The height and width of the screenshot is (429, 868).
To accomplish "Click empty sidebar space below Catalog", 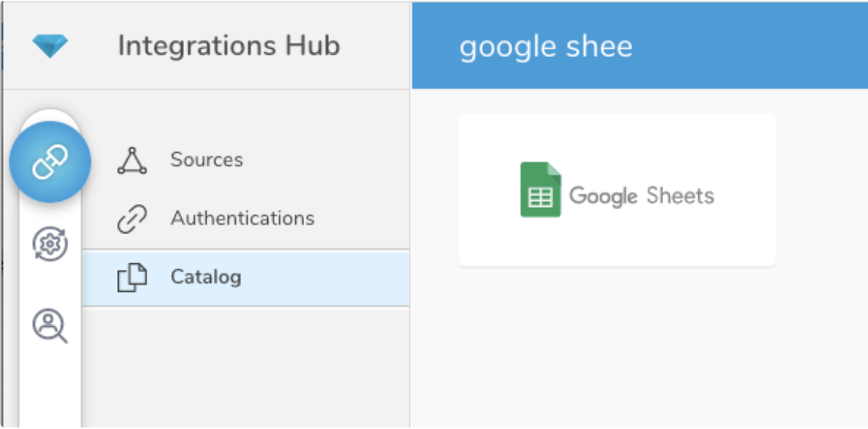I will (x=245, y=367).
